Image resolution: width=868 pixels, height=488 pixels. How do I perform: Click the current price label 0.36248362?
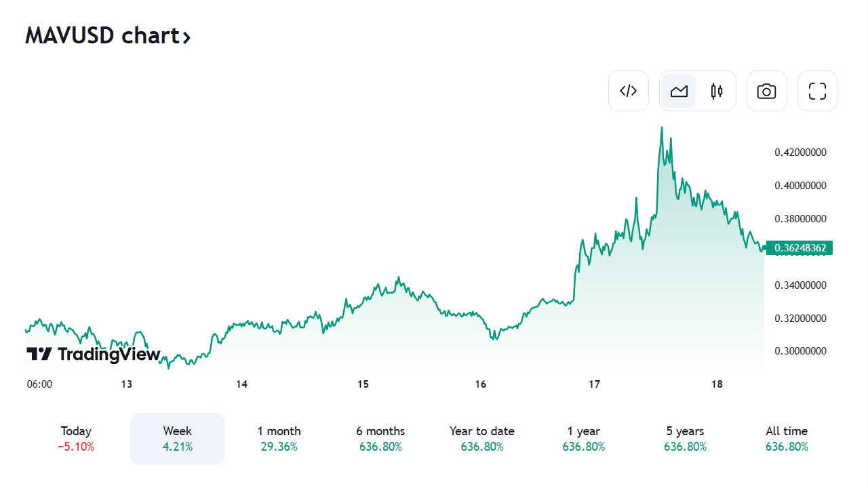pyautogui.click(x=800, y=248)
